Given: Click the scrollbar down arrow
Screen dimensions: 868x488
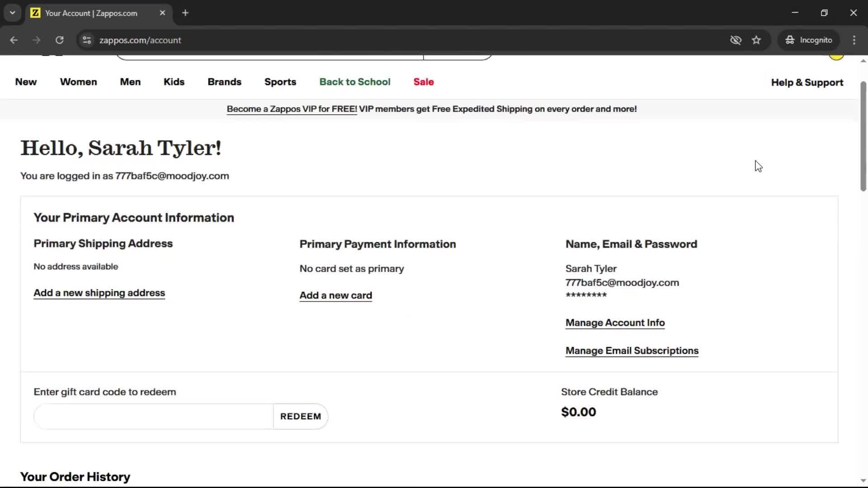Looking at the screenshot, I should (x=863, y=481).
